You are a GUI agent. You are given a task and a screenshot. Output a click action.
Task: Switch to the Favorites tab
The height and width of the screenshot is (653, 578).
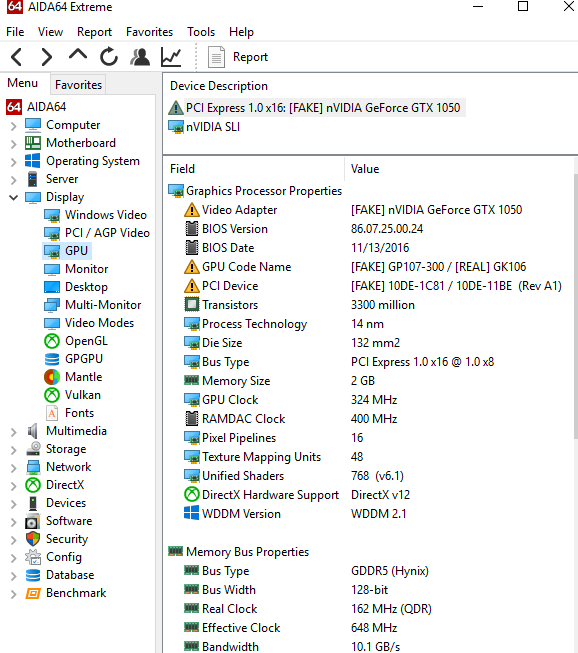78,85
